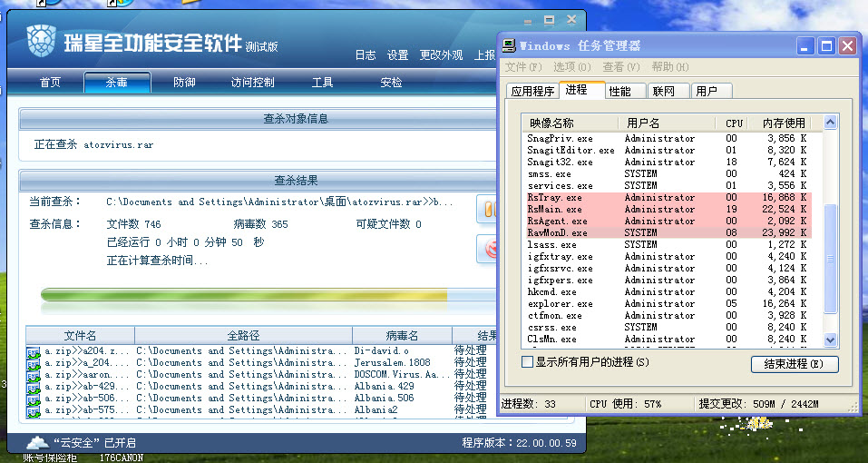Select the ctfmon.exe process row
Viewport: 868px width, 463px height.
click(668, 316)
